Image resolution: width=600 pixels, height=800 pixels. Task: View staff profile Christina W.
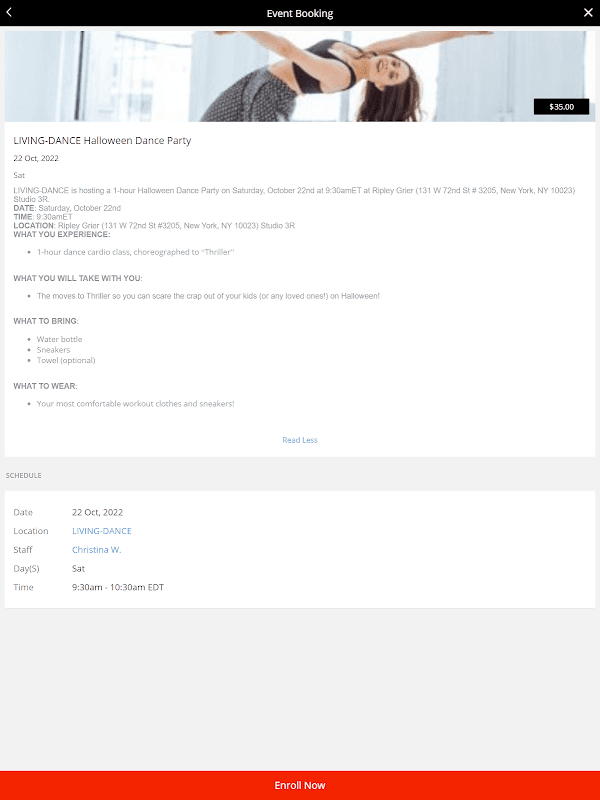(96, 549)
